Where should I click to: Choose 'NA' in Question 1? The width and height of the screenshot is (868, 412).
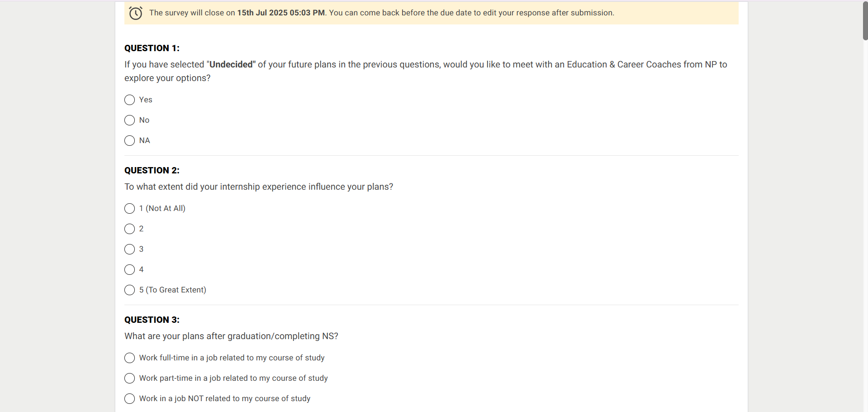coord(129,140)
